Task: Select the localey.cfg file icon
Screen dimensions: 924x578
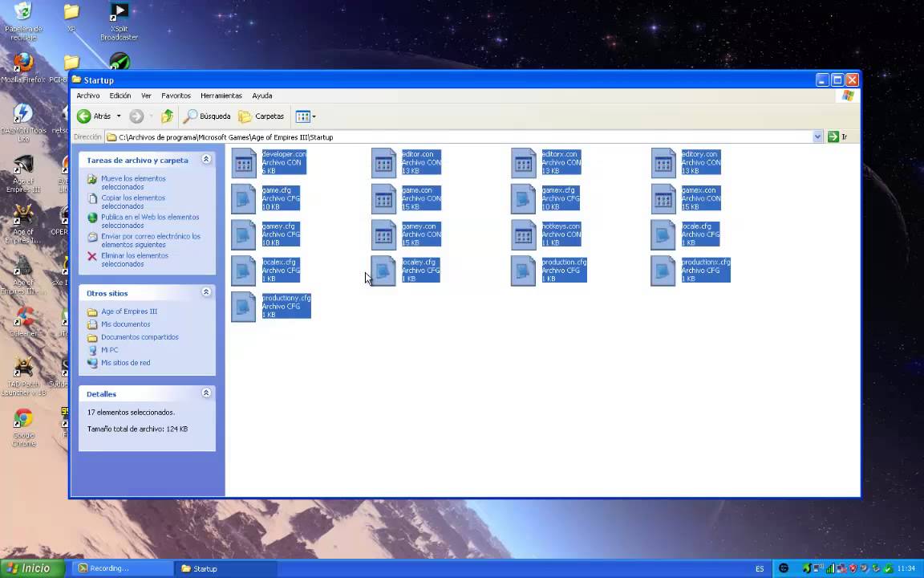Action: pos(383,271)
